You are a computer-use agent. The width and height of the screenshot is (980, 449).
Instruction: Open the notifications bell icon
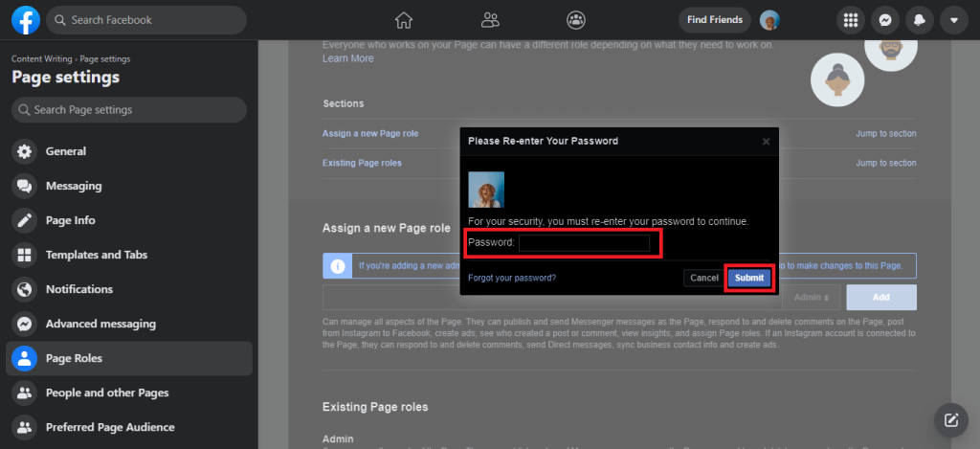coord(920,20)
